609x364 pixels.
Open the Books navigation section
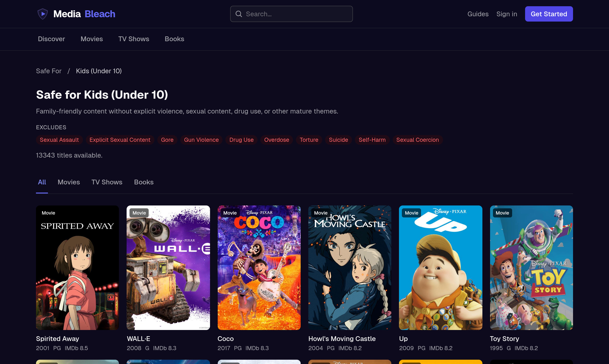point(174,39)
